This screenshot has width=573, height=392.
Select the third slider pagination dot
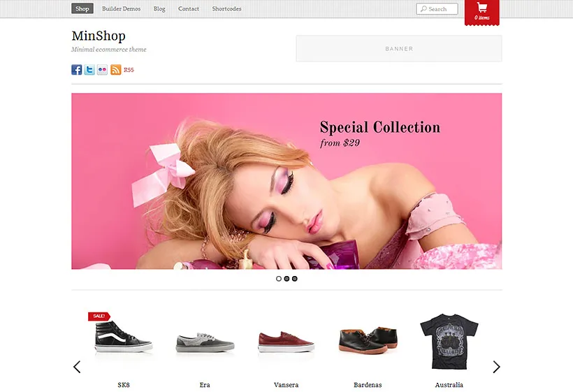pos(295,279)
